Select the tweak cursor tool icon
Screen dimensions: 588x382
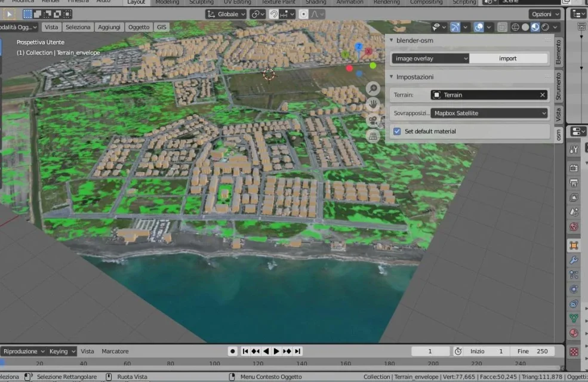[10, 14]
